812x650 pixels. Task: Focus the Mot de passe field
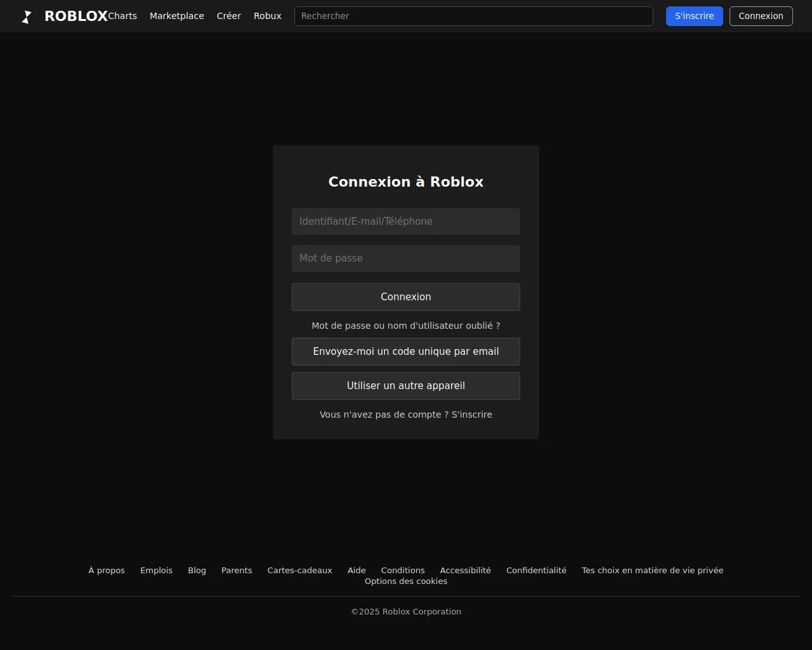[406, 258]
